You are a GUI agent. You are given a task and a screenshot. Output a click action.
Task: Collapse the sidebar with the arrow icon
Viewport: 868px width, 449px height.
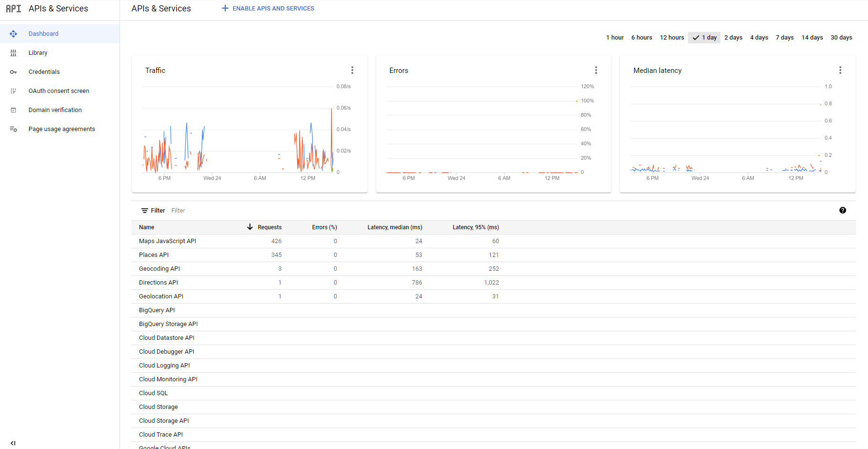pyautogui.click(x=13, y=443)
